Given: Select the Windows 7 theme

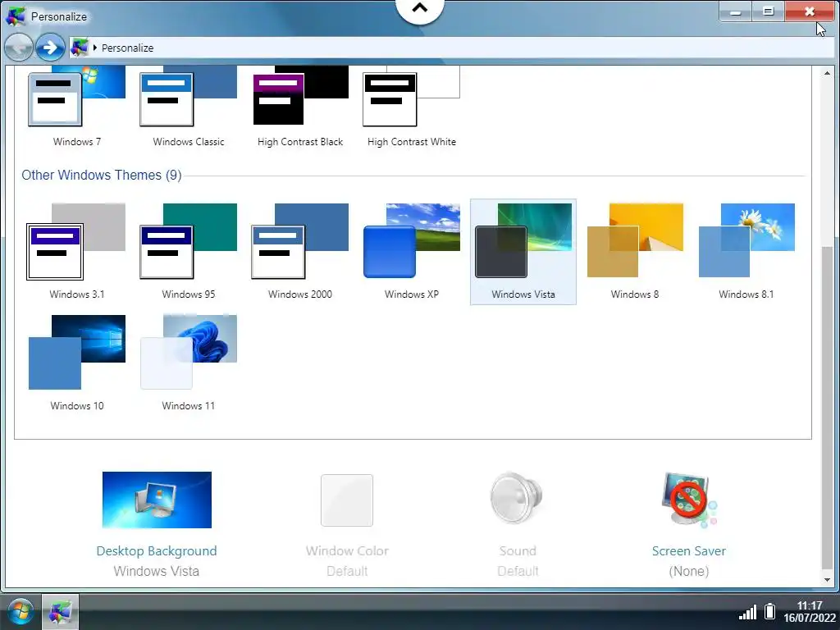Looking at the screenshot, I should (x=76, y=107).
